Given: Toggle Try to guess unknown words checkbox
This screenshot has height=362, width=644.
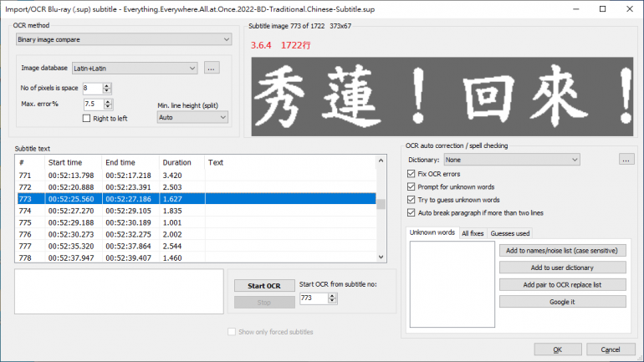Looking at the screenshot, I should pyautogui.click(x=411, y=200).
